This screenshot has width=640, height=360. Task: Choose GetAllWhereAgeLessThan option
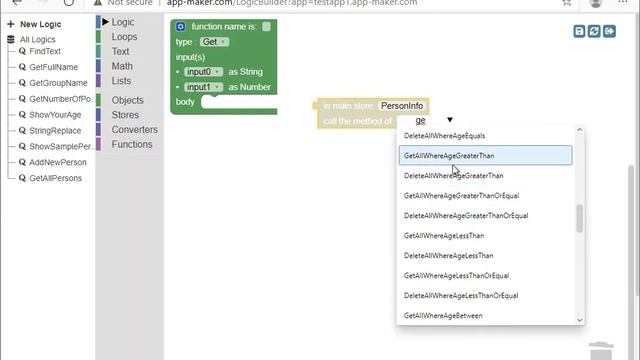click(x=485, y=236)
